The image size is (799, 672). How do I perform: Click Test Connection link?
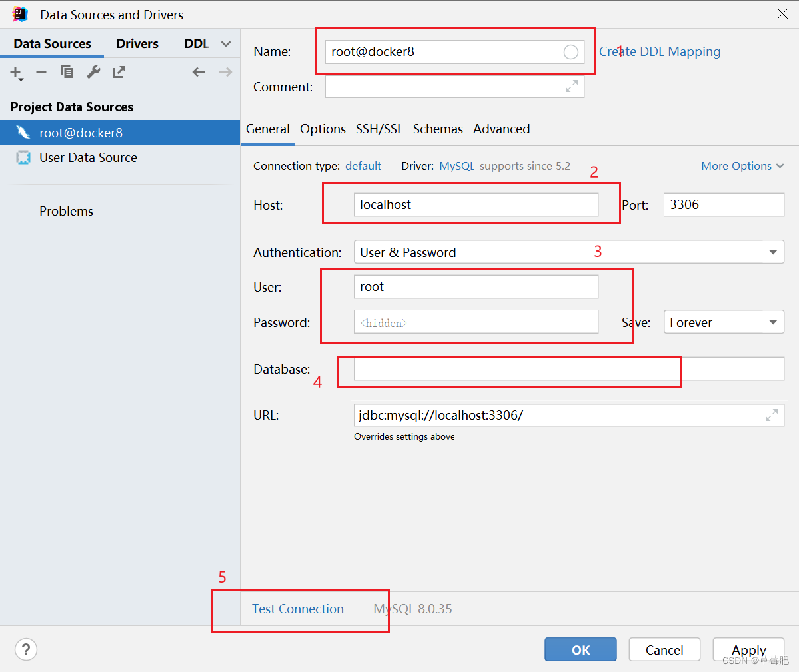coord(298,609)
